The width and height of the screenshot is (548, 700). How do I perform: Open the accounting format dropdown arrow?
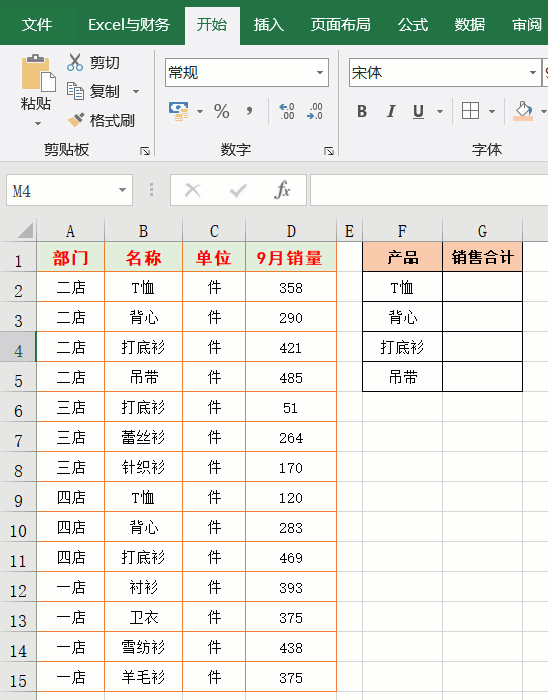coord(200,111)
